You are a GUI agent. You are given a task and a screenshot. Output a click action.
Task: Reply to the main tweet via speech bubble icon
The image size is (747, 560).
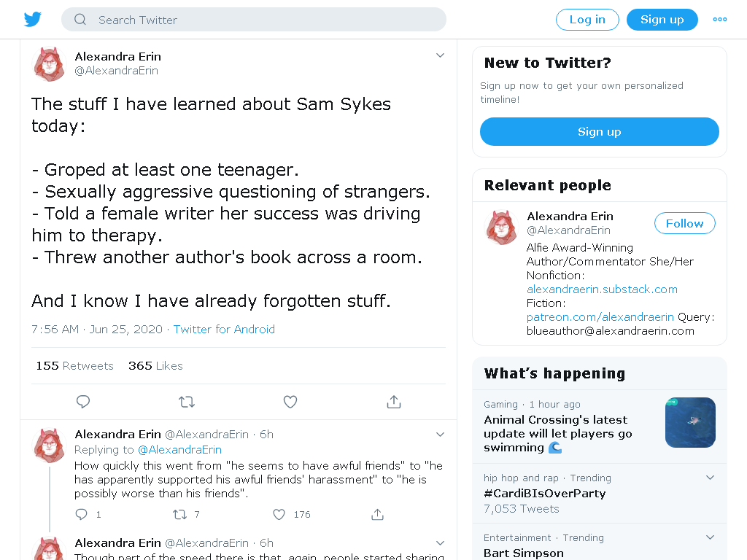[83, 402]
